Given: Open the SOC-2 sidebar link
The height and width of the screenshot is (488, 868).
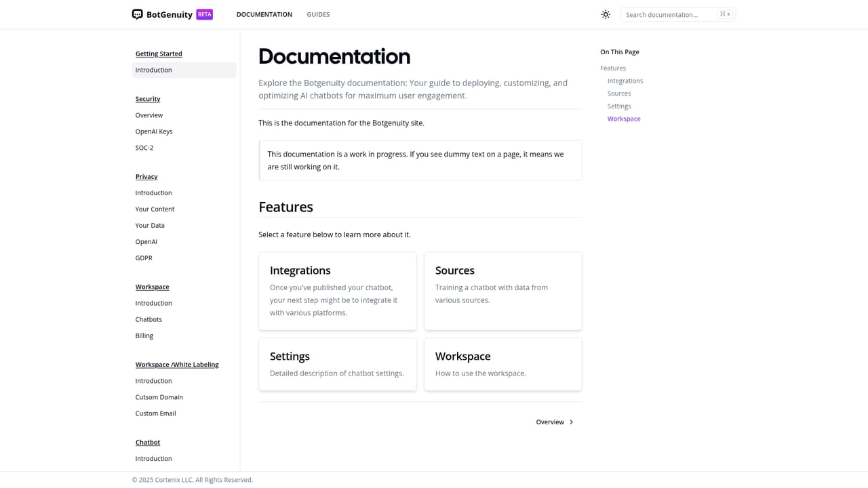Looking at the screenshot, I should click(x=144, y=148).
